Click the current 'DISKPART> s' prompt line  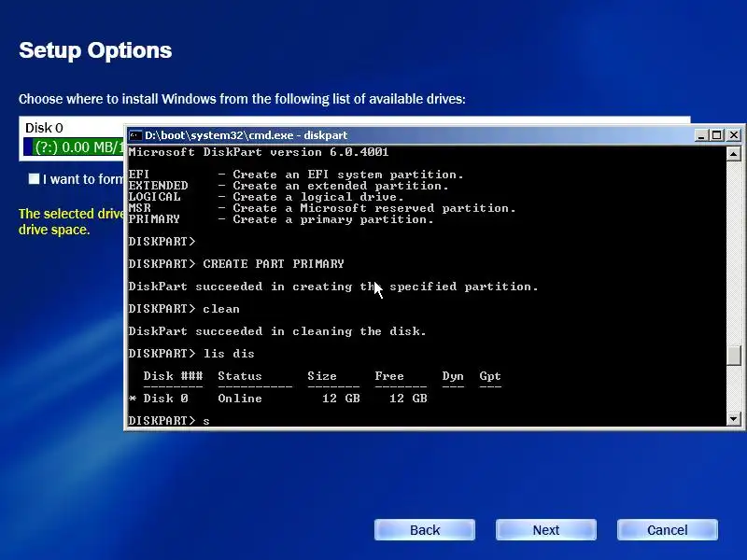pos(169,421)
